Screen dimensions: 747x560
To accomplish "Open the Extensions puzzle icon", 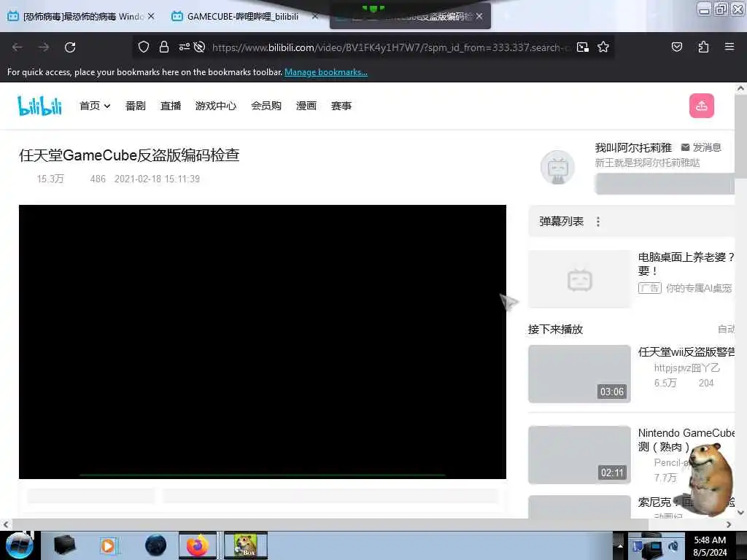I will pyautogui.click(x=703, y=47).
